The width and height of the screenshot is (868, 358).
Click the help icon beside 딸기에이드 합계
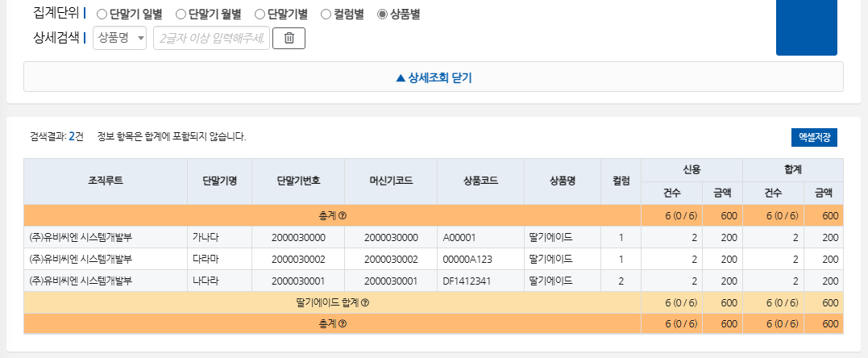click(365, 302)
